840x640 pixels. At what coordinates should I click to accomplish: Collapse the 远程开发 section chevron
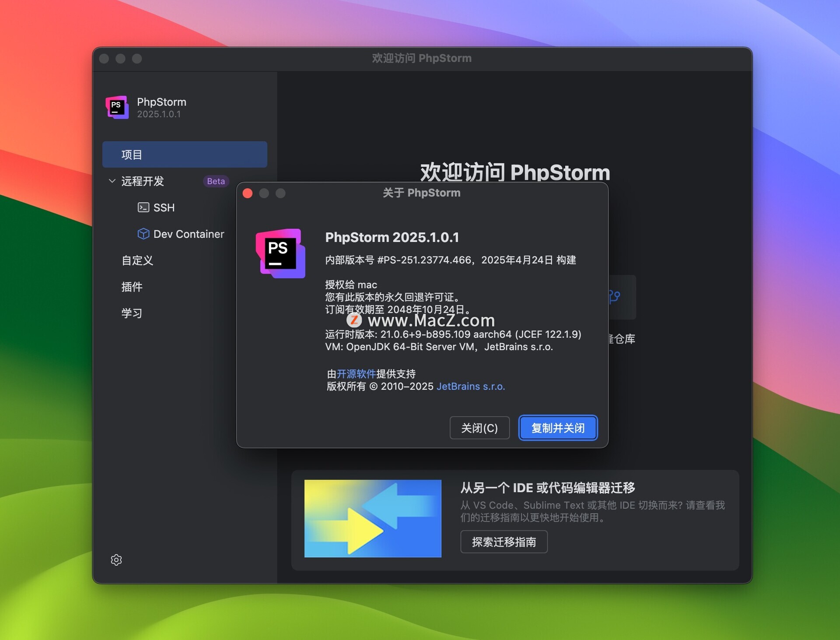(x=112, y=181)
